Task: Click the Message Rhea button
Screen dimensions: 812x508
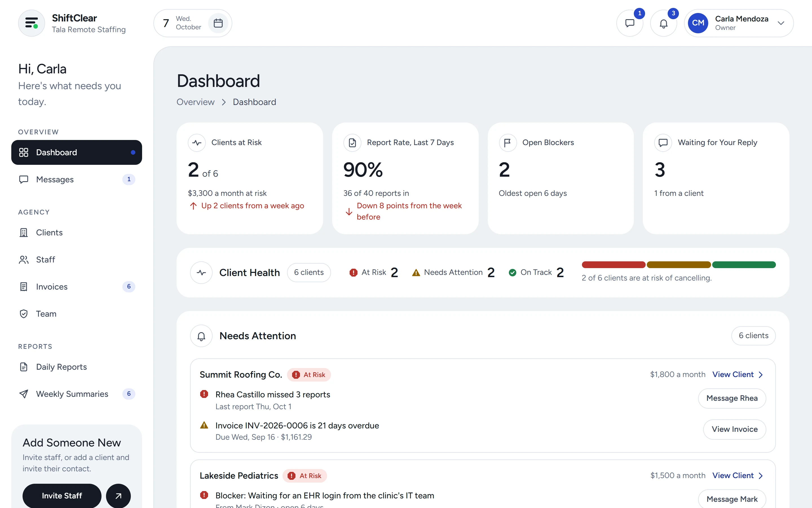Action: (732, 398)
